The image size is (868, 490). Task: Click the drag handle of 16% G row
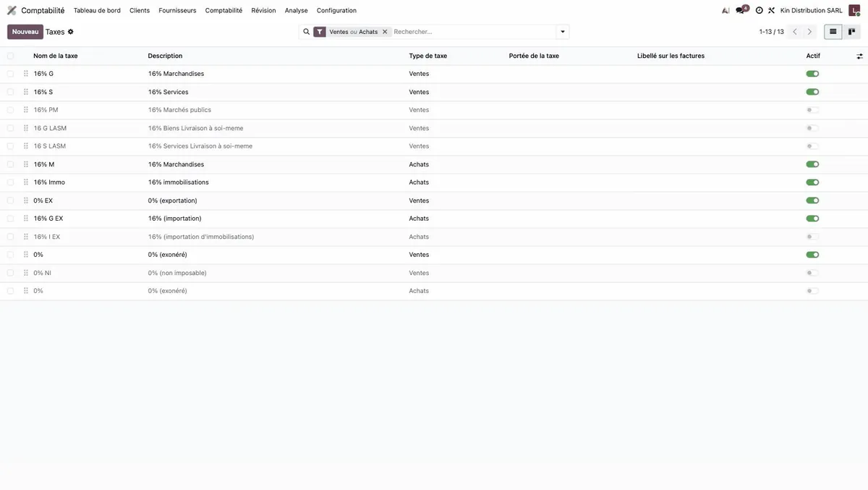pos(26,74)
